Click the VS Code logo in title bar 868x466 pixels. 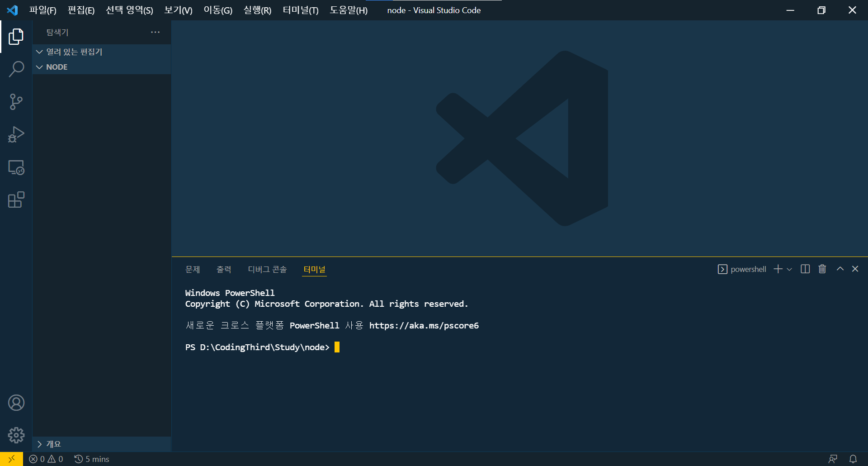tap(12, 10)
